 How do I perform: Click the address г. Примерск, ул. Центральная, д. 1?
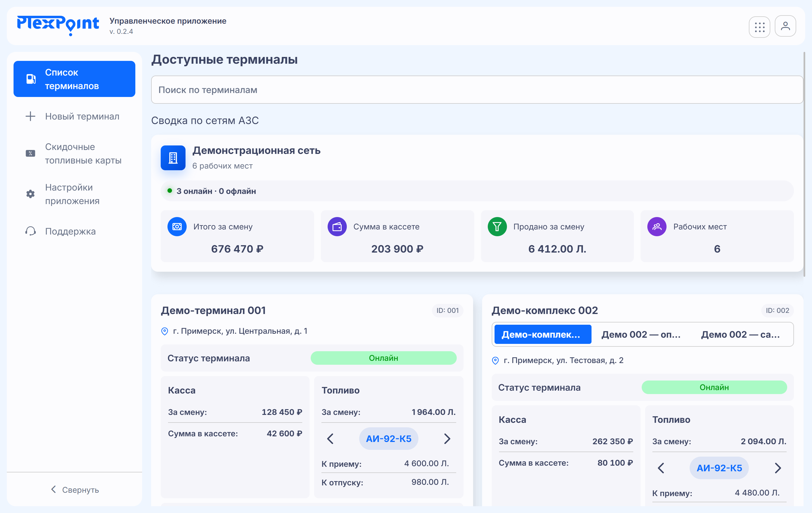point(240,331)
